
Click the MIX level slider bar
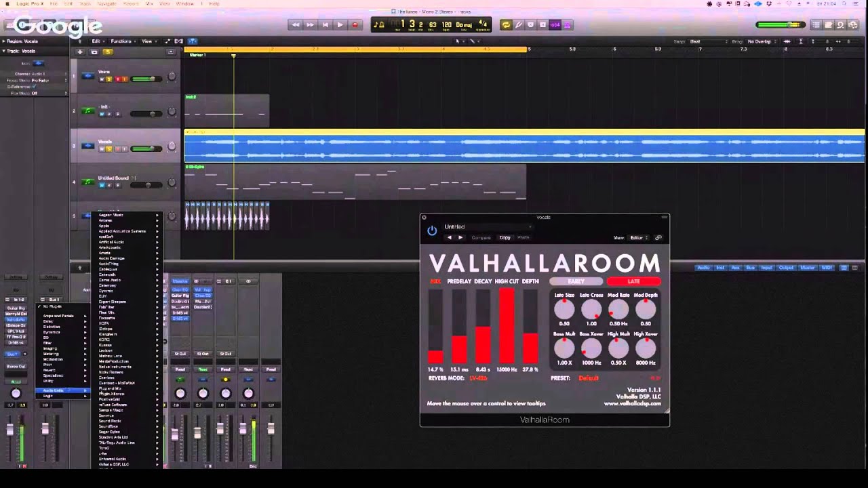(x=435, y=327)
